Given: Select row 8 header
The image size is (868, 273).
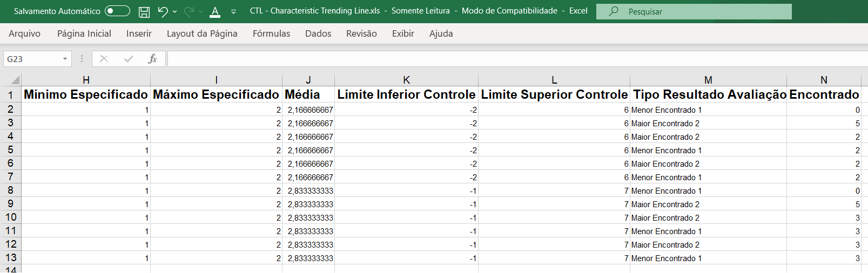Looking at the screenshot, I should 10,190.
